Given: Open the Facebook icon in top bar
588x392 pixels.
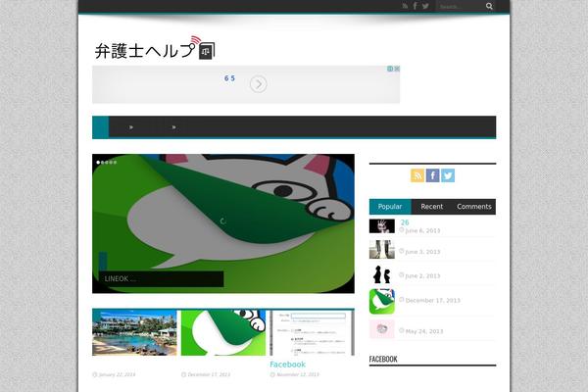Looking at the screenshot, I should click(x=415, y=6).
